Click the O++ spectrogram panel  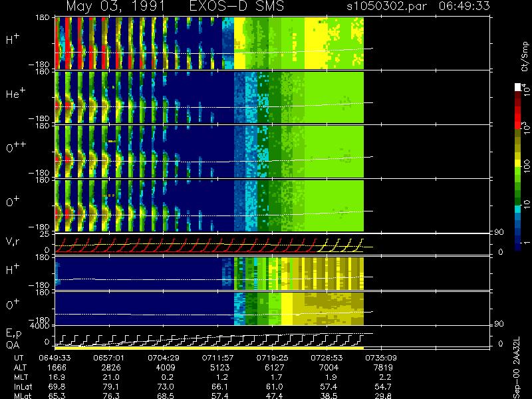[x=209, y=152]
